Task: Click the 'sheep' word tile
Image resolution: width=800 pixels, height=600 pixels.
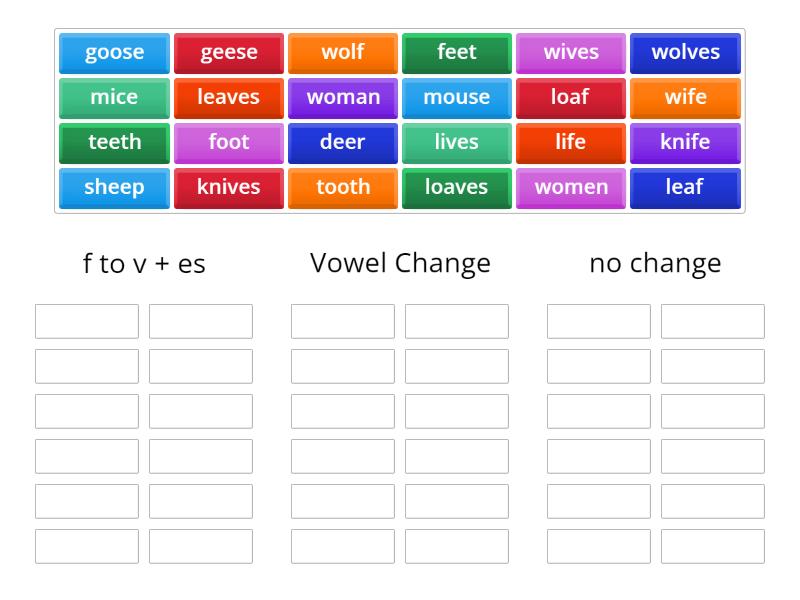Action: (x=113, y=187)
